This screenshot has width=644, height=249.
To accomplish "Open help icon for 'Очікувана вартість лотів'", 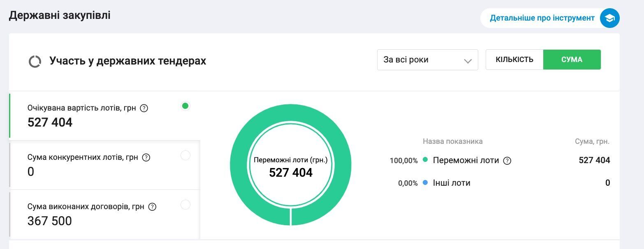I will pos(144,108).
